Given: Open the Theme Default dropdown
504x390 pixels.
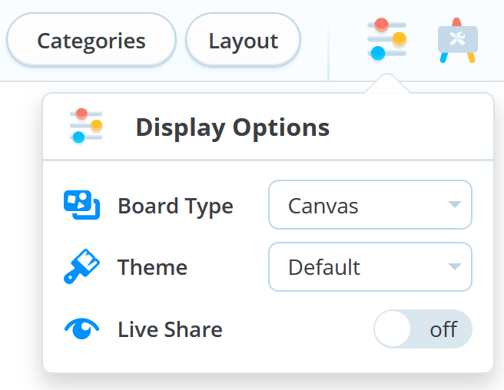Looking at the screenshot, I should [x=370, y=267].
